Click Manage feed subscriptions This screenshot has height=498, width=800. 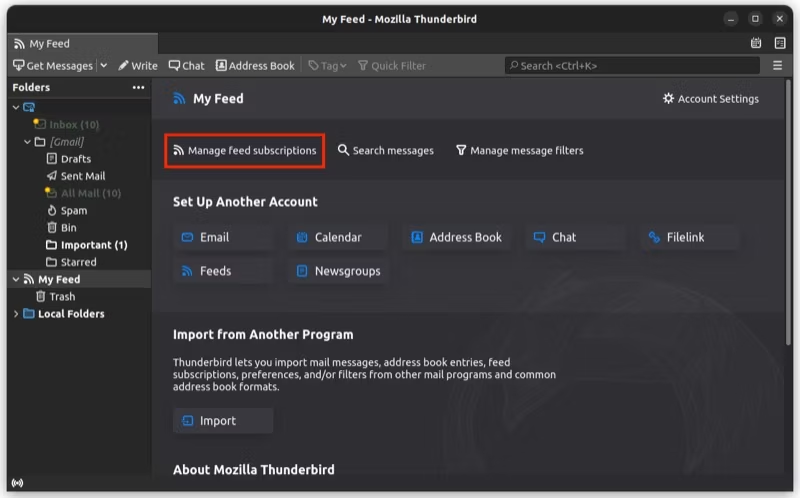(x=245, y=151)
